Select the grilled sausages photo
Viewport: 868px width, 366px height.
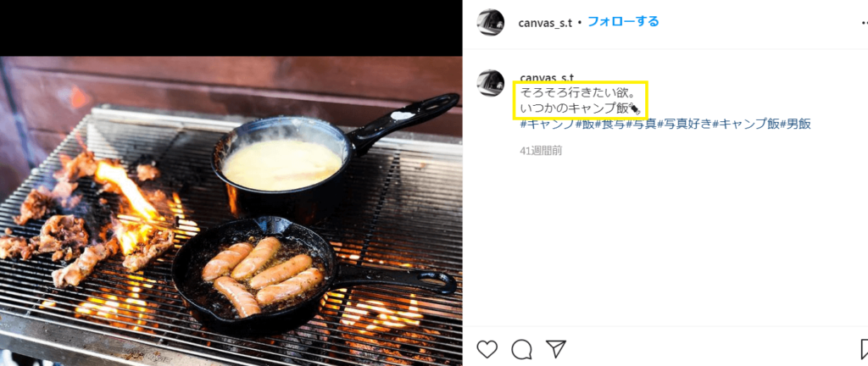point(231,211)
